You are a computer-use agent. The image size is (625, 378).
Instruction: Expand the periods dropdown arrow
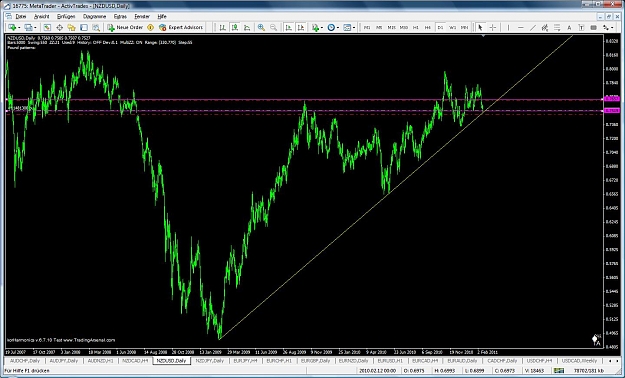click(338, 28)
